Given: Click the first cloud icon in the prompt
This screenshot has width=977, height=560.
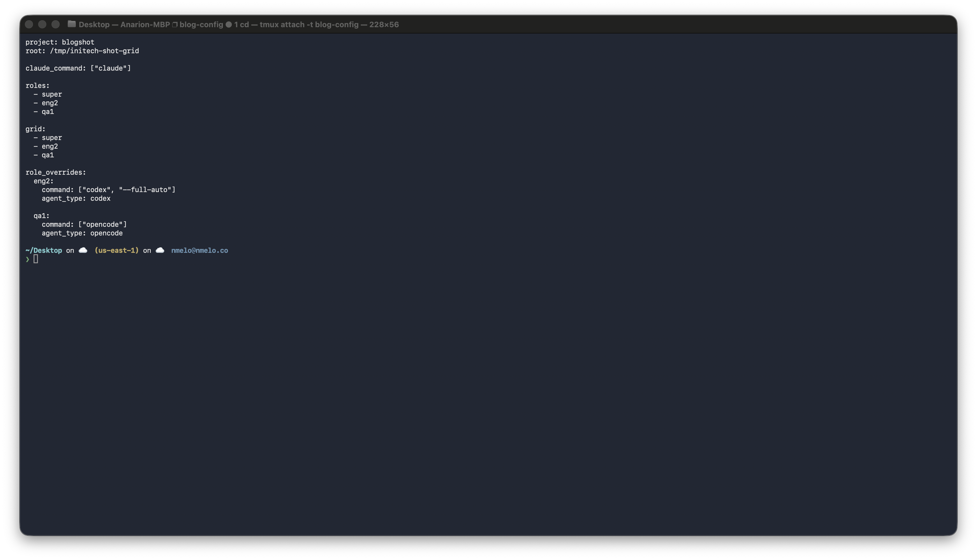Looking at the screenshot, I should 83,250.
